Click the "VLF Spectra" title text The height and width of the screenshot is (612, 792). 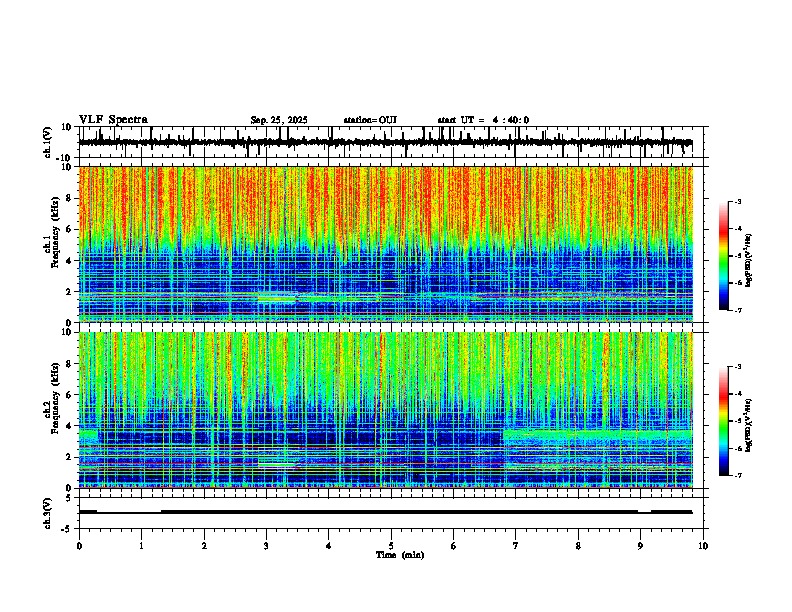click(x=113, y=120)
